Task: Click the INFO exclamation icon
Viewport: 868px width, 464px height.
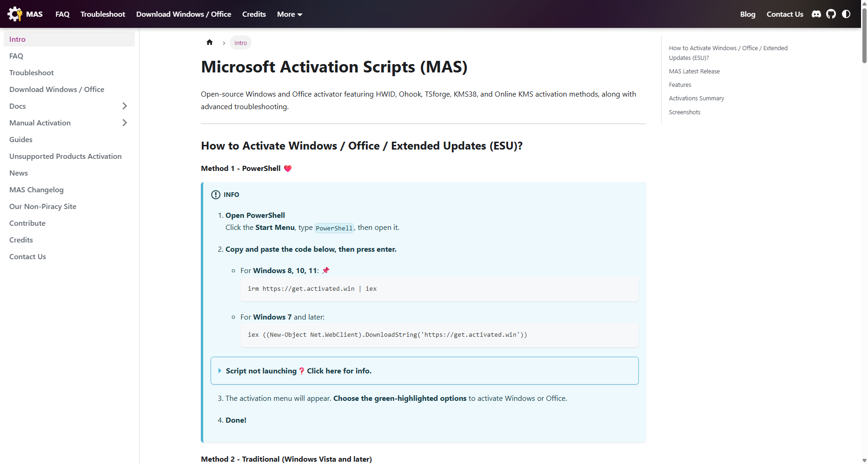Action: 216,195
